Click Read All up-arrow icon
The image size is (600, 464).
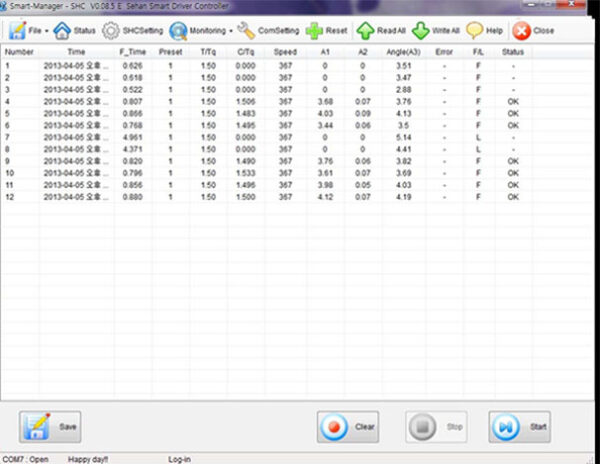pyautogui.click(x=366, y=31)
